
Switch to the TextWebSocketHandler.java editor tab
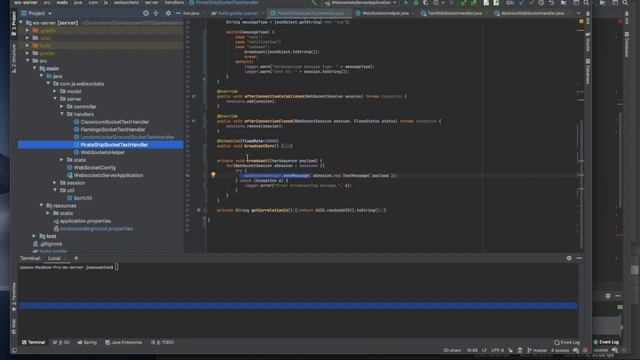[451, 13]
